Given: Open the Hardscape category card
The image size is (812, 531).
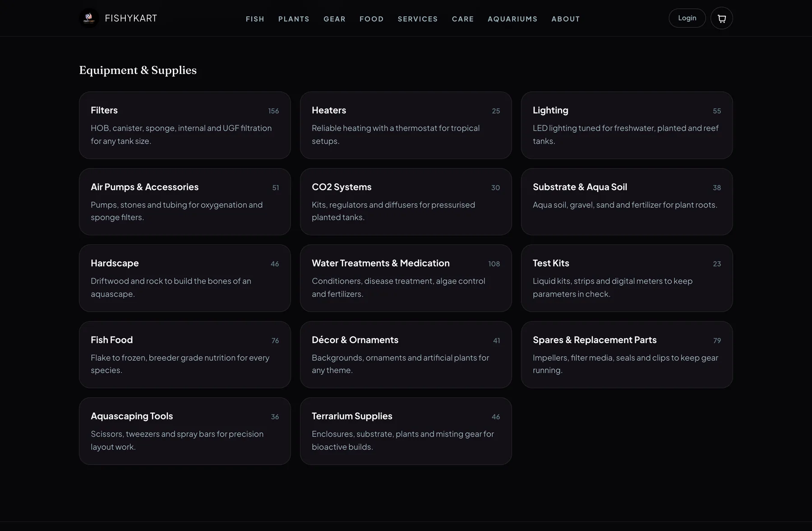Looking at the screenshot, I should coord(185,278).
